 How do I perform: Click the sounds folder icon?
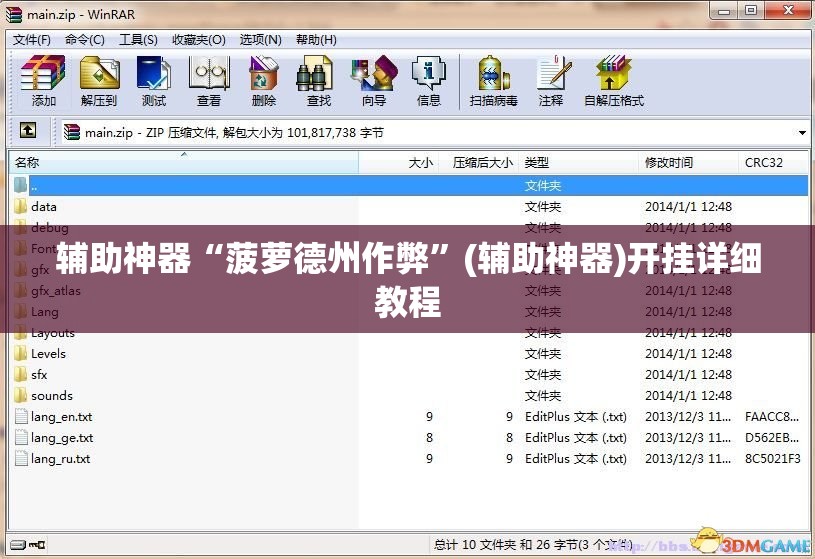pos(20,396)
